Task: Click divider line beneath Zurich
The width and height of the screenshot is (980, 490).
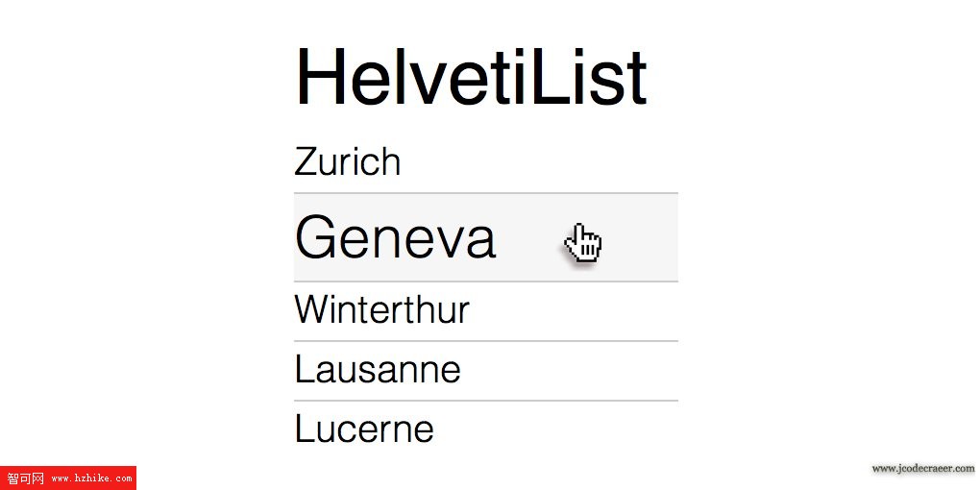Action: tap(485, 193)
